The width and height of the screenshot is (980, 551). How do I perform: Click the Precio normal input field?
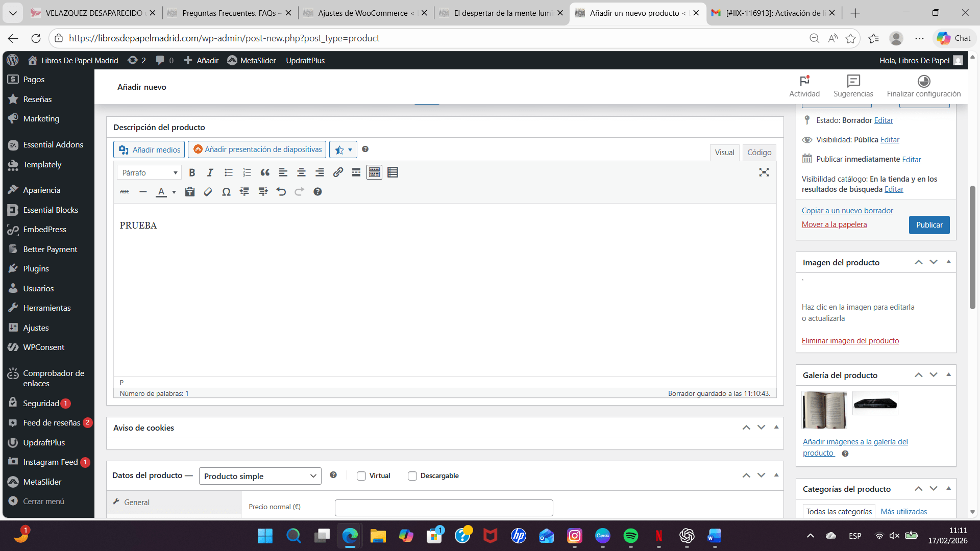click(444, 508)
